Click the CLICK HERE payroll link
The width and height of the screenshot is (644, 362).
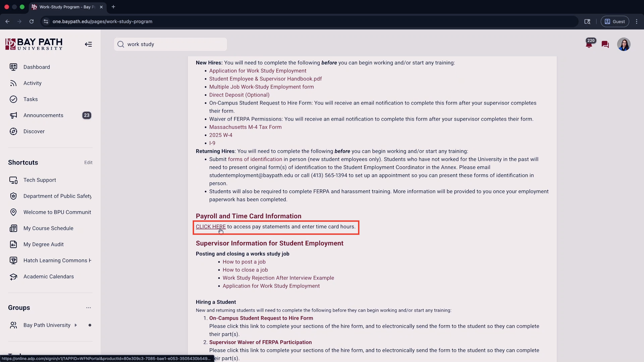click(x=210, y=227)
